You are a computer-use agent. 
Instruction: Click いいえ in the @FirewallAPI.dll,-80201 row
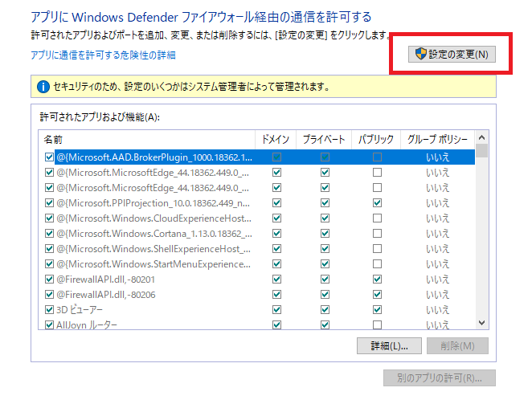[437, 280]
